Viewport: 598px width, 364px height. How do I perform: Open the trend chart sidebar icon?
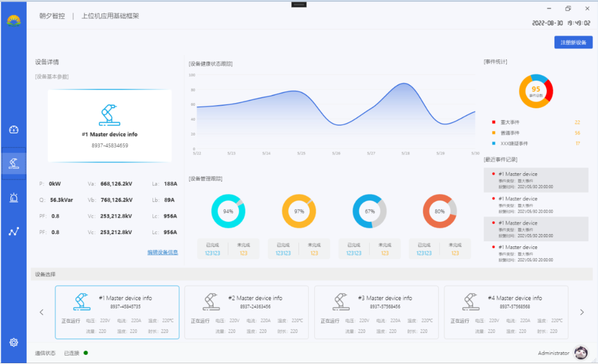point(14,232)
